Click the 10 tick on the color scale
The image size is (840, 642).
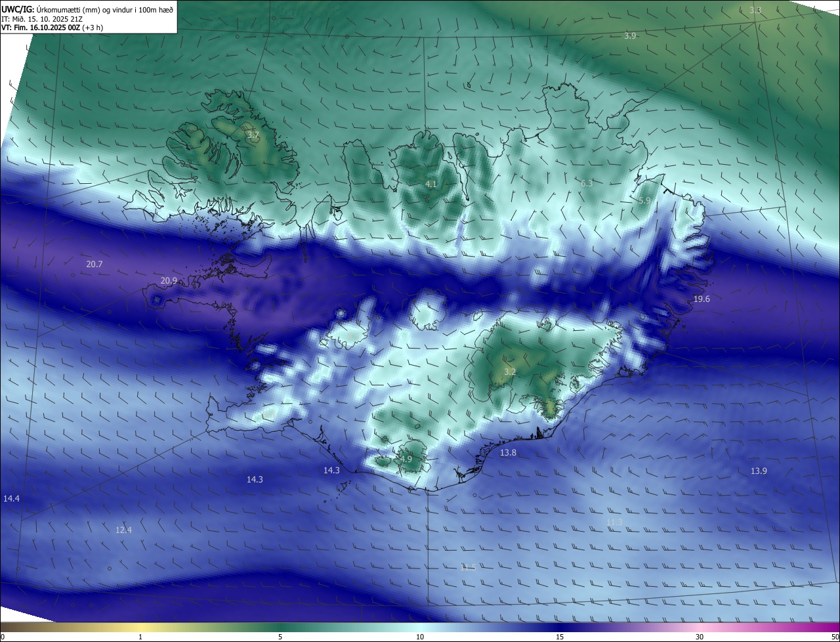point(420,637)
